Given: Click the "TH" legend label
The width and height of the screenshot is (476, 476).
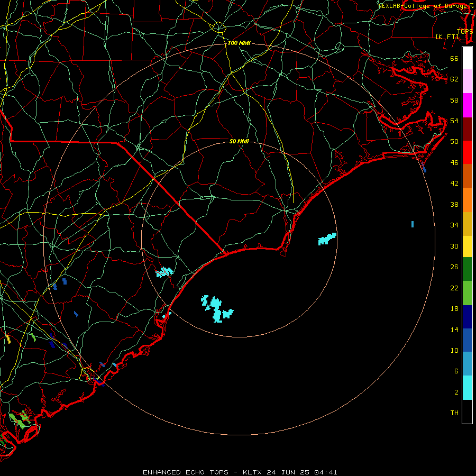Looking at the screenshot, I should [454, 413].
